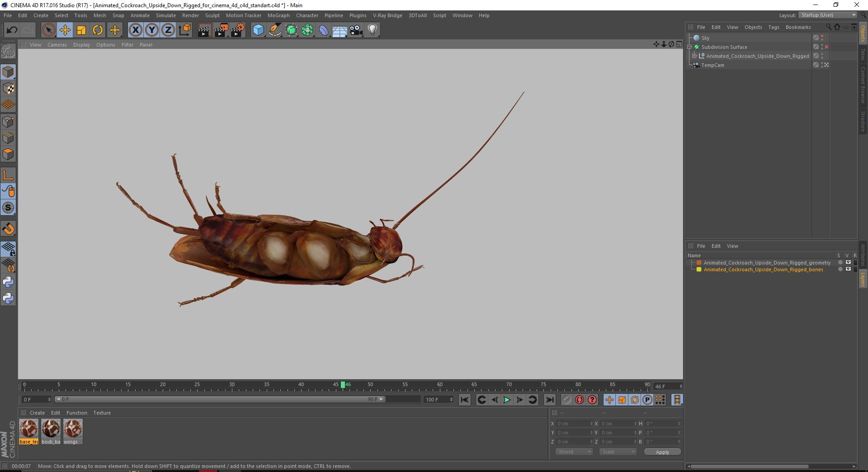This screenshot has height=472, width=868.
Task: Open the File menu
Action: point(8,15)
